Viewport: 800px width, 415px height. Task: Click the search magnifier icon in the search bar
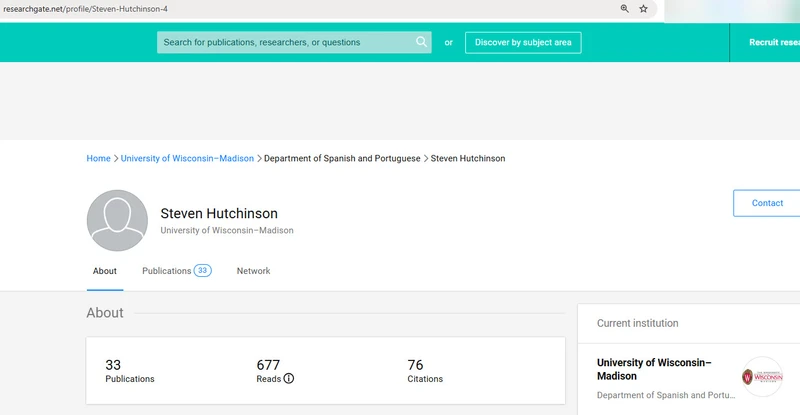421,42
